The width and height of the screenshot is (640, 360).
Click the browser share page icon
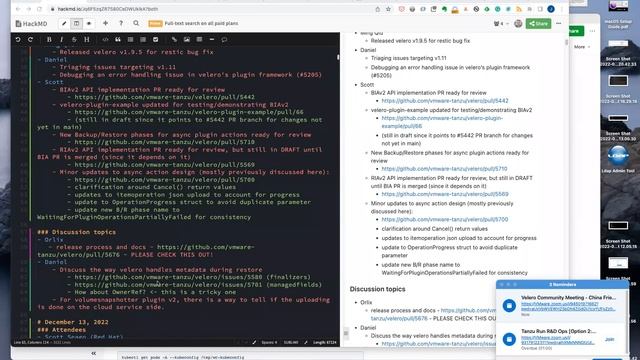(x=378, y=9)
